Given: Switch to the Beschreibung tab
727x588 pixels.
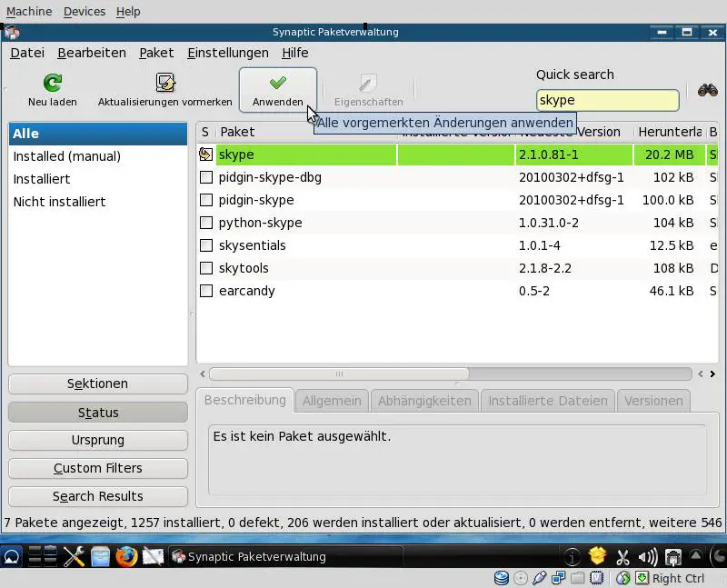Looking at the screenshot, I should [245, 400].
